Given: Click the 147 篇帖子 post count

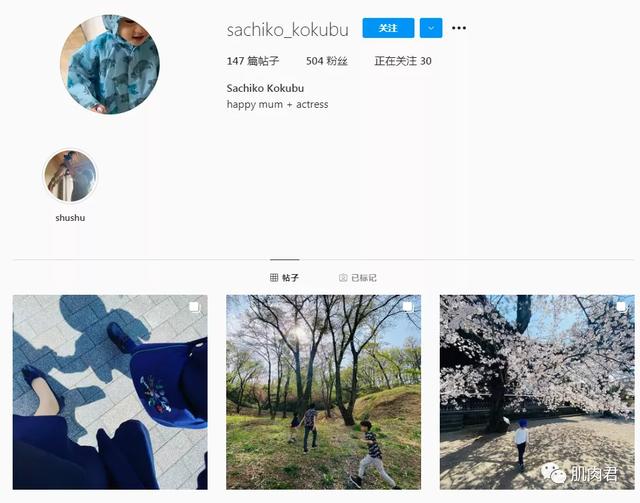Looking at the screenshot, I should click(x=253, y=61).
